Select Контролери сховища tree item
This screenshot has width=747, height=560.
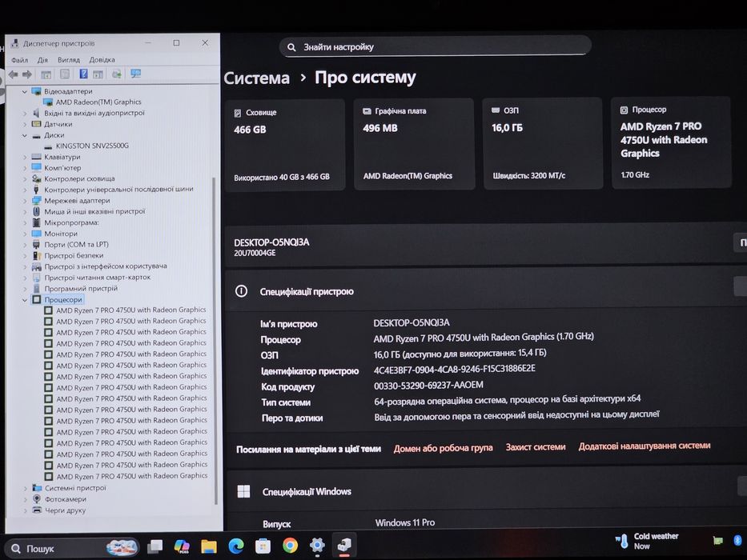79,178
